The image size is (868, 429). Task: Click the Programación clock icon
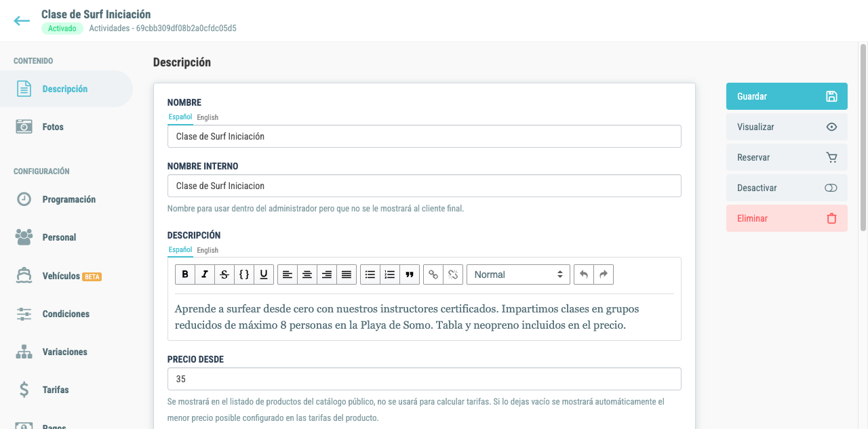(x=24, y=199)
